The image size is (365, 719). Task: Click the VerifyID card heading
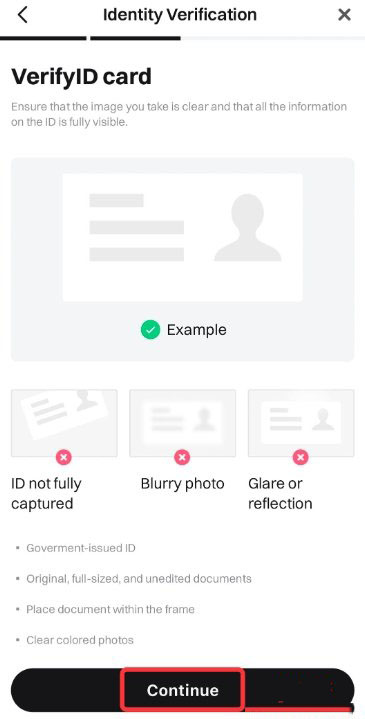pyautogui.click(x=81, y=76)
